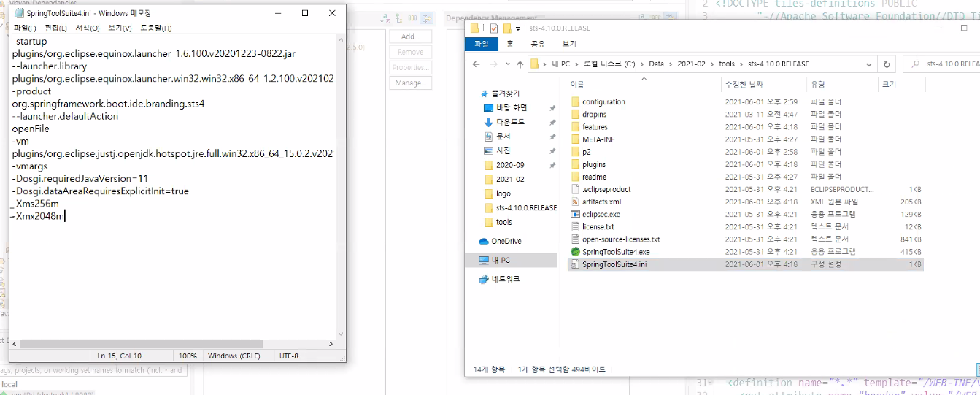Click the -Dosgi.requiredJavaVersion=11 line
Viewport: 980px width, 395px height.
click(x=80, y=178)
